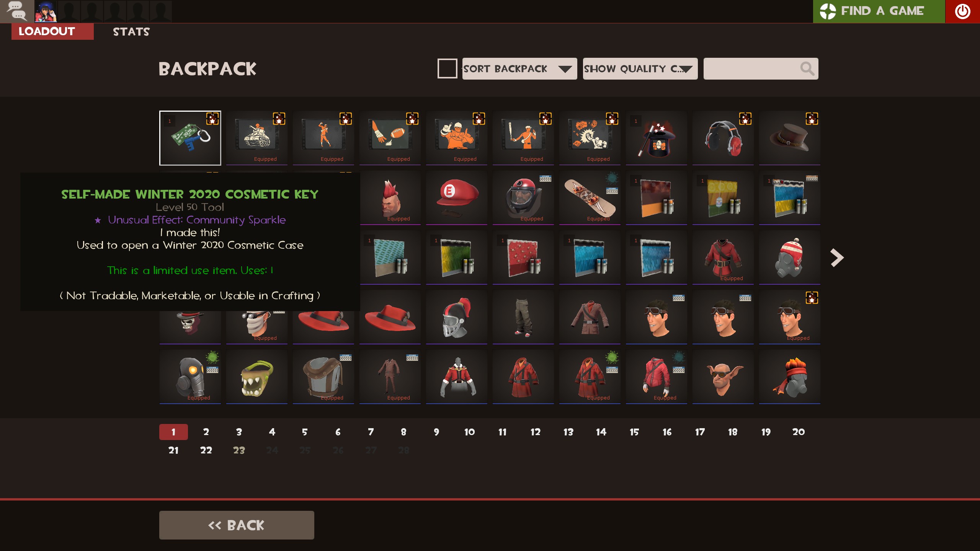Switch to the Stats tab
The width and height of the screenshot is (980, 551).
coord(131,32)
